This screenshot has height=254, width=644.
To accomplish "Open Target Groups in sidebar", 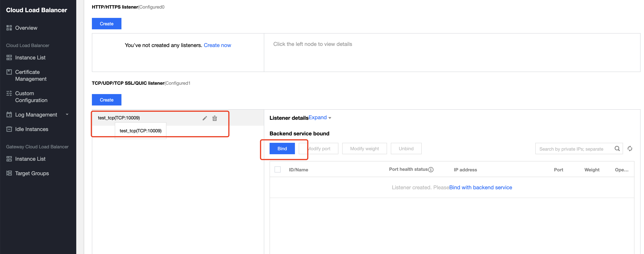I will [x=32, y=173].
